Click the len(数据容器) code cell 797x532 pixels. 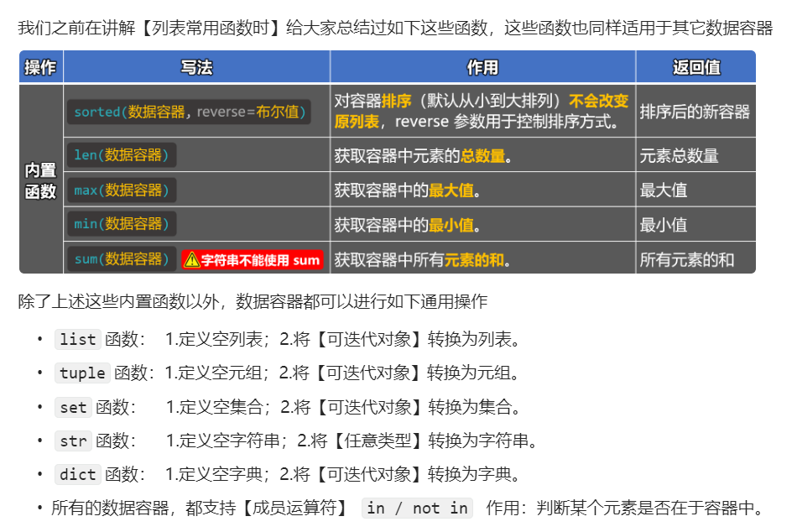pos(122,155)
